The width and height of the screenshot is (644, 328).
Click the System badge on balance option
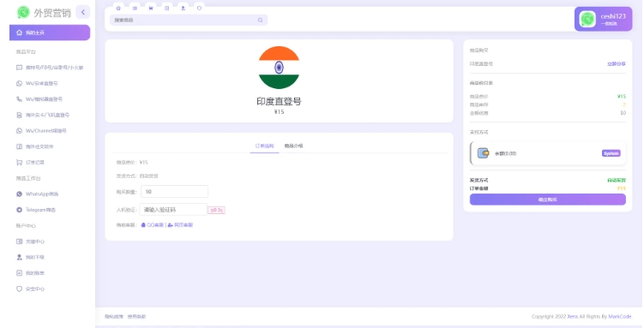(x=611, y=153)
